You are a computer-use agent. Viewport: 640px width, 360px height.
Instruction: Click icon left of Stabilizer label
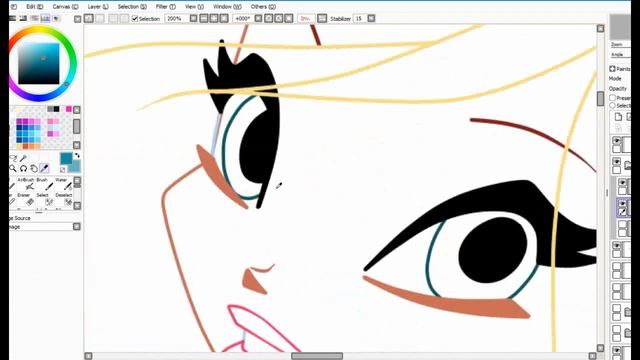coord(322,18)
